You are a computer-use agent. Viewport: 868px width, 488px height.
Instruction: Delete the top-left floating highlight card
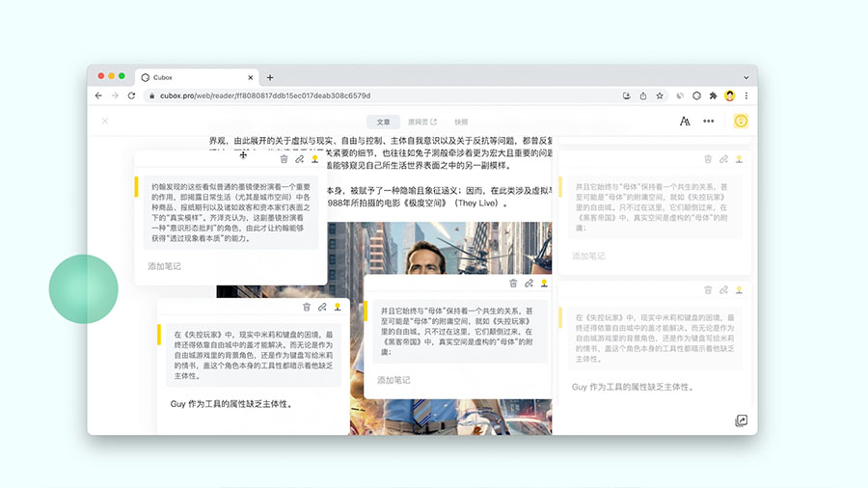[284, 159]
